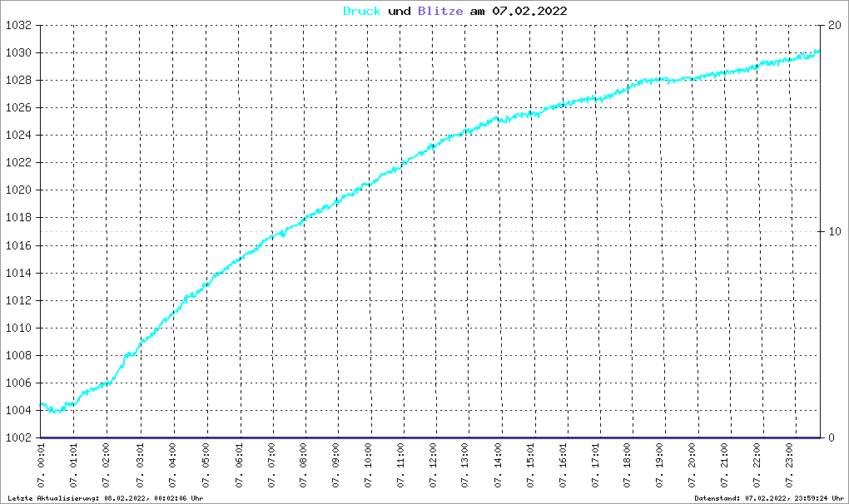This screenshot has height=504, width=849.
Task: Click the pressure curve's minimum near 1004
Action: [x=53, y=412]
